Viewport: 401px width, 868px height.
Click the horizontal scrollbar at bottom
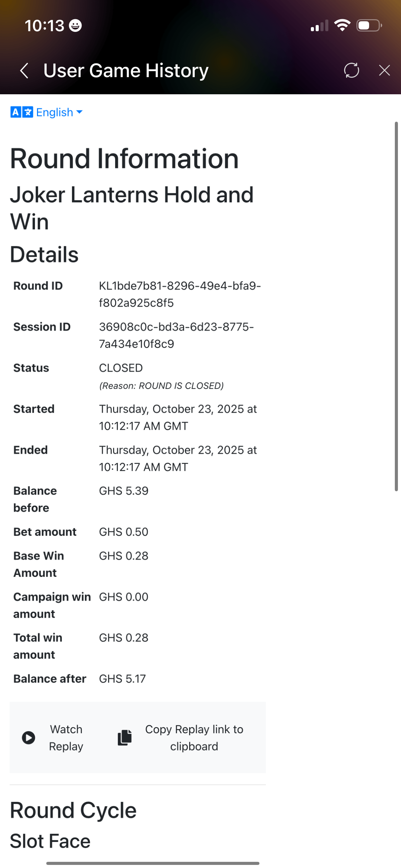pyautogui.click(x=153, y=863)
